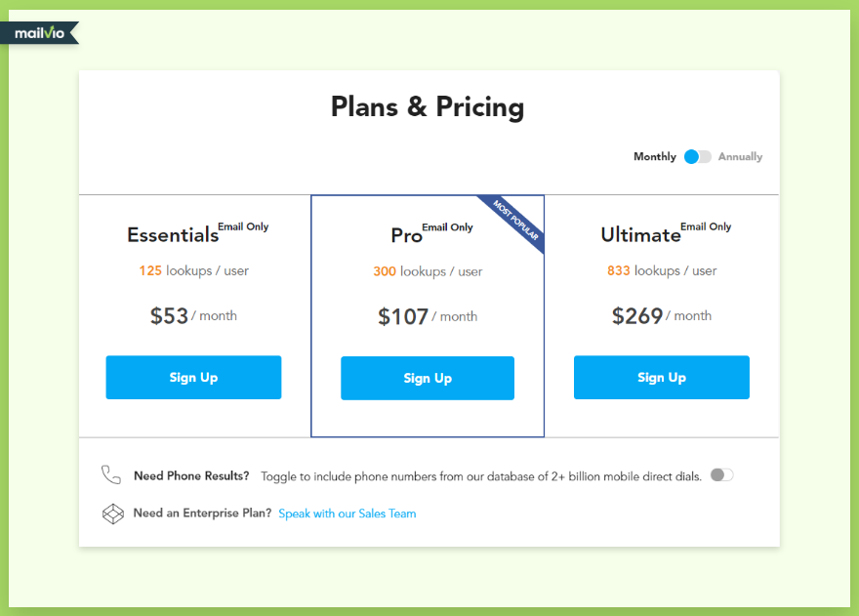
Task: Click the cube icon beside Need an Enterprise Plan
Action: (111, 513)
